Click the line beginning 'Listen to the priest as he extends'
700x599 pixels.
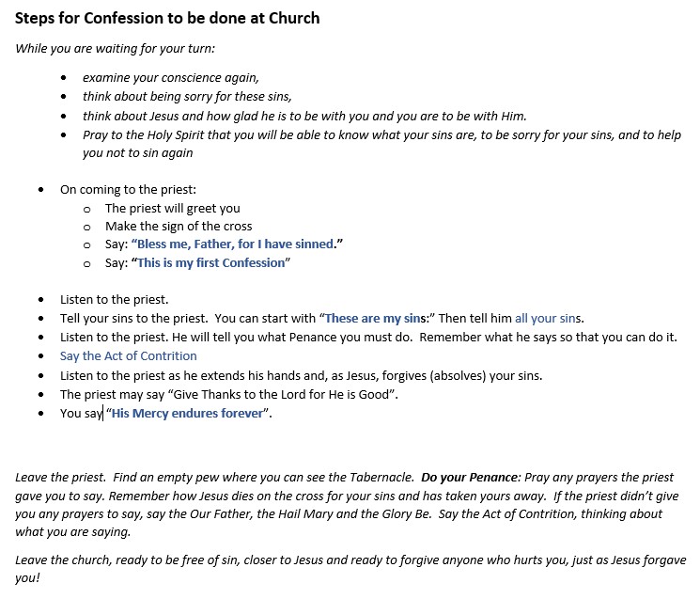pyautogui.click(x=301, y=375)
